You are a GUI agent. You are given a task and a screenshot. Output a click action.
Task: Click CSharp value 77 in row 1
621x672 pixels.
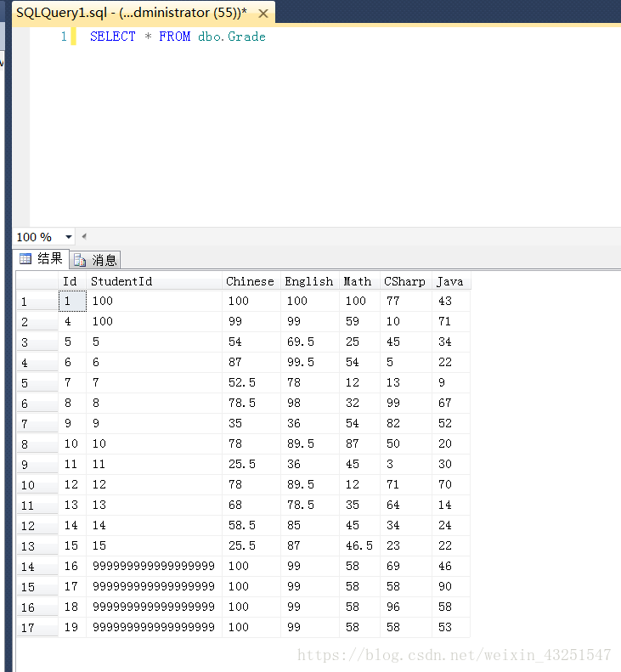coord(406,301)
